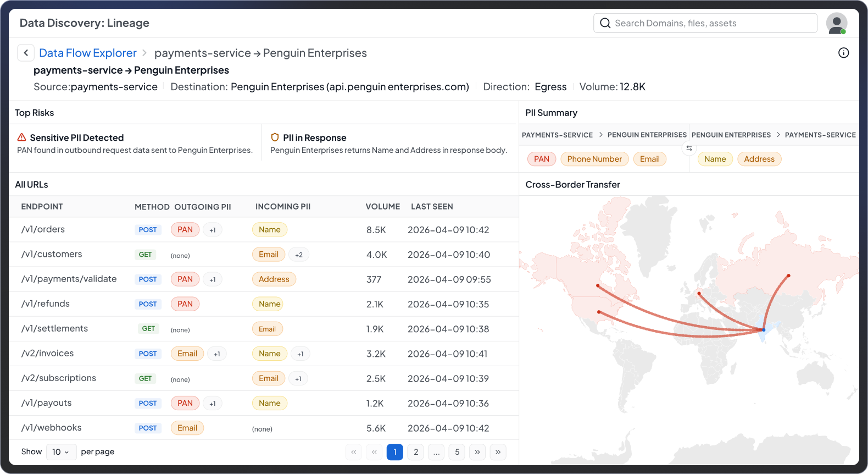Click the shield icon beside PII in Response
This screenshot has height=474, width=868.
[x=275, y=137]
